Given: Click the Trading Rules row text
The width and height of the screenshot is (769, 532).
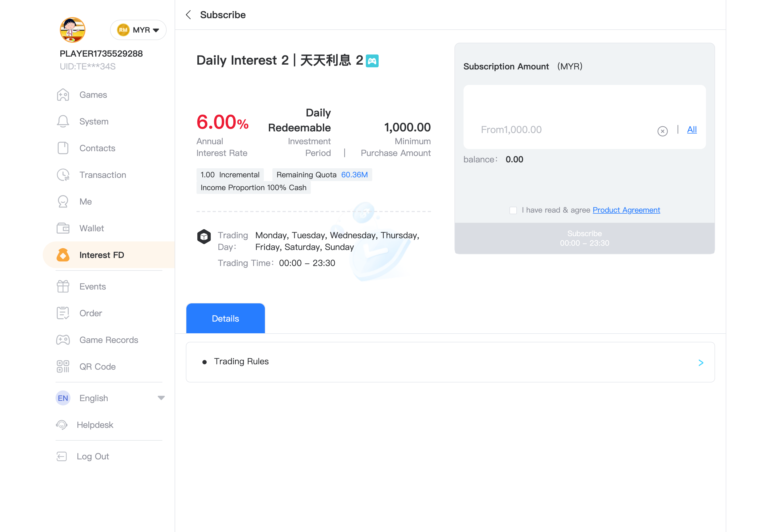Looking at the screenshot, I should click(241, 361).
